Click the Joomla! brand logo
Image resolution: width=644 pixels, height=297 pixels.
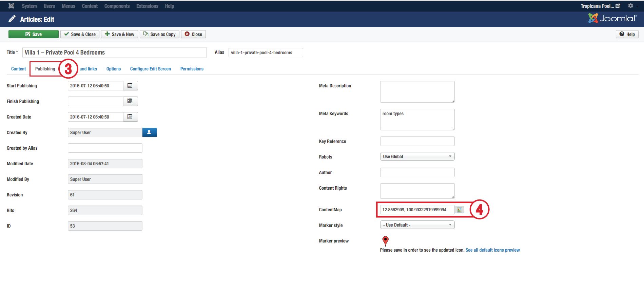tap(612, 18)
